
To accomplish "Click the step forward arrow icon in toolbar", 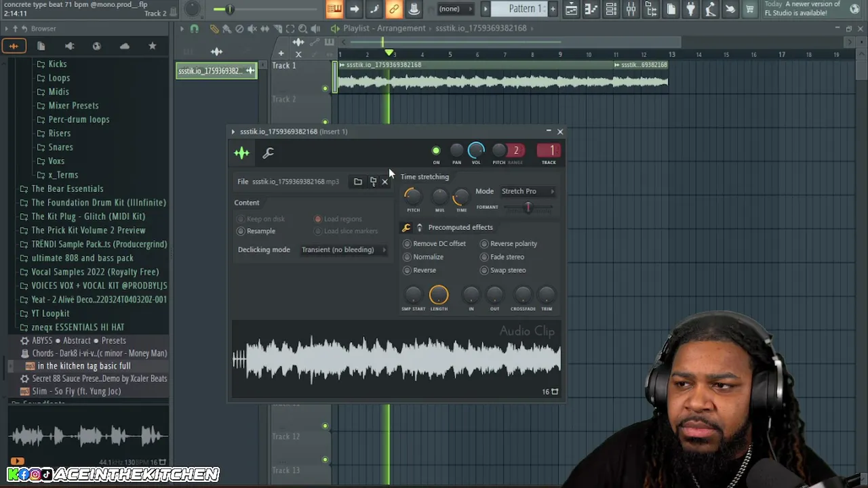I will (354, 9).
